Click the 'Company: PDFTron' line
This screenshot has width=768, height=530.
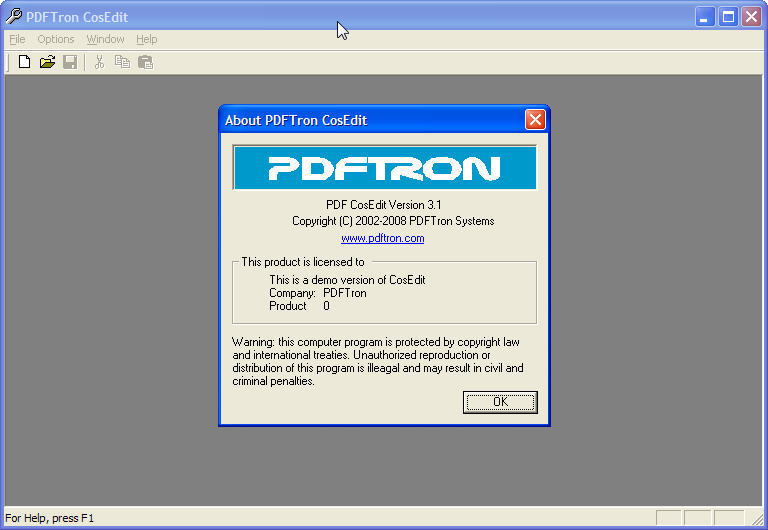pyautogui.click(x=317, y=293)
